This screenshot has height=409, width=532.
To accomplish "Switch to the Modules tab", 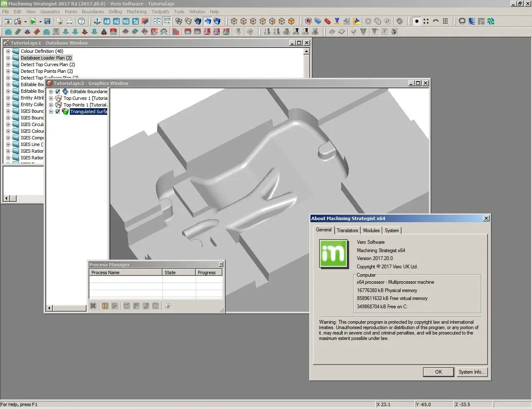I will tap(371, 231).
